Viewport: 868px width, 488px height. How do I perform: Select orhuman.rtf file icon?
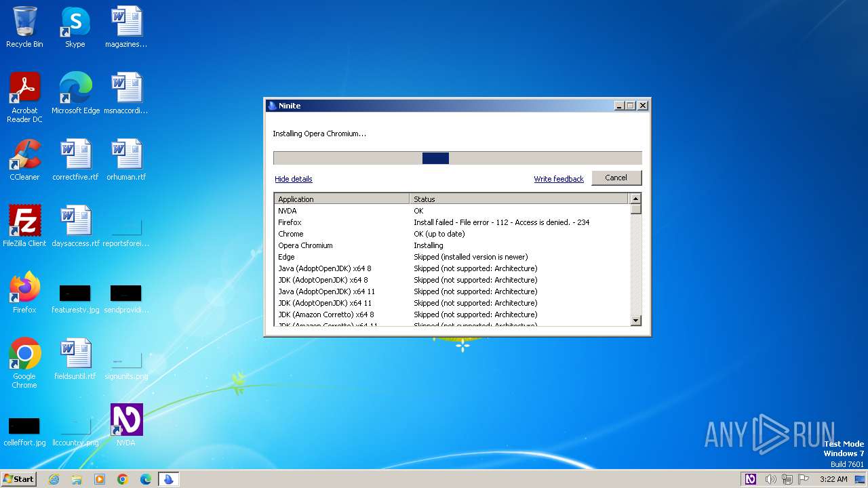pyautogui.click(x=126, y=160)
